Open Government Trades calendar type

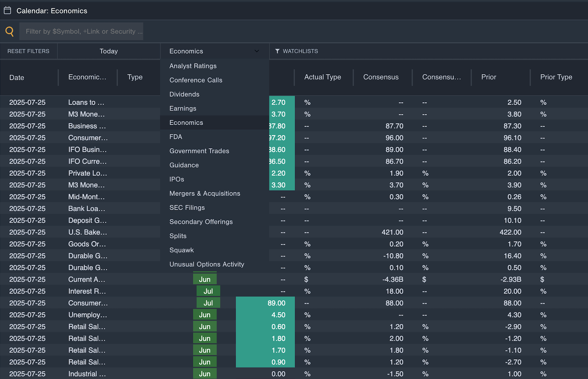point(199,151)
